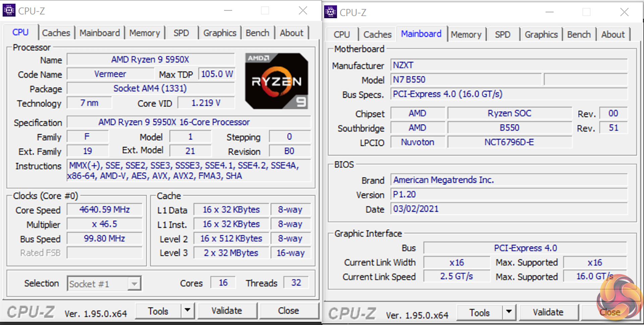The image size is (644, 325).
Task: Switch to CPU tab in the right window
Action: [x=342, y=35]
